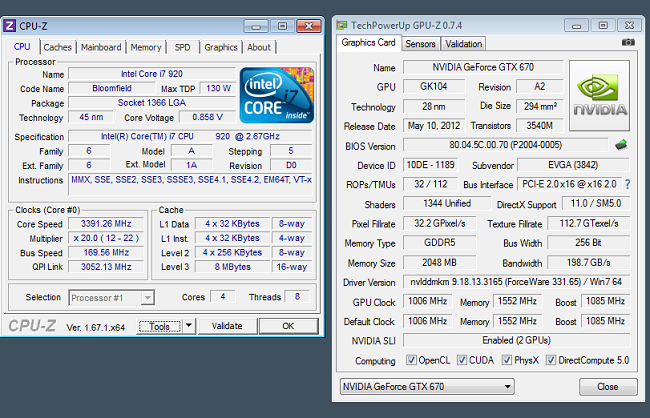Click the package value Socket 1366 LGA

152,103
